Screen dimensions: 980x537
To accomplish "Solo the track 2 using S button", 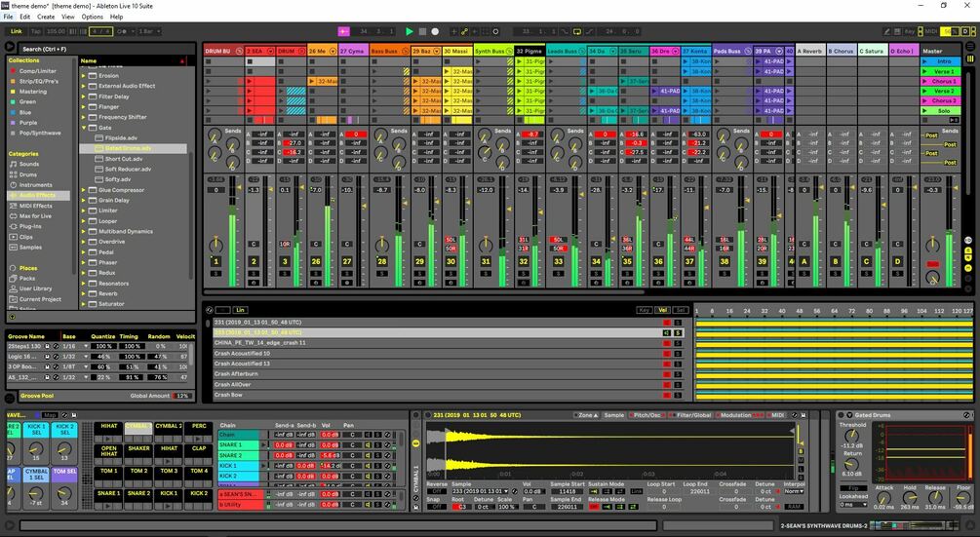I will [254, 274].
